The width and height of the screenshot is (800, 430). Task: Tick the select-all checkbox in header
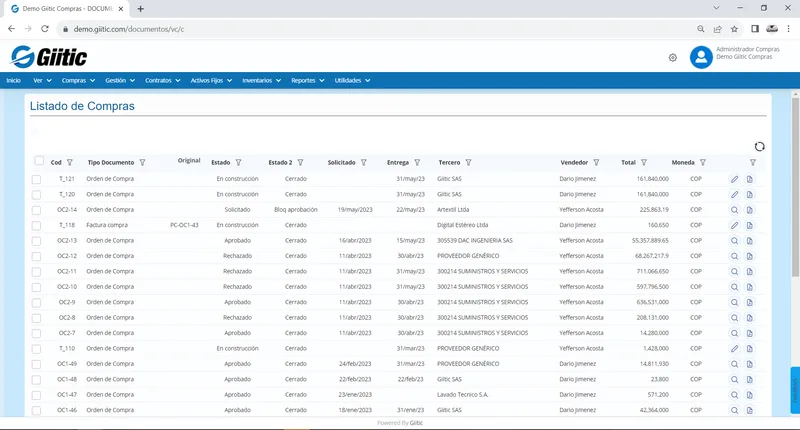[39, 161]
